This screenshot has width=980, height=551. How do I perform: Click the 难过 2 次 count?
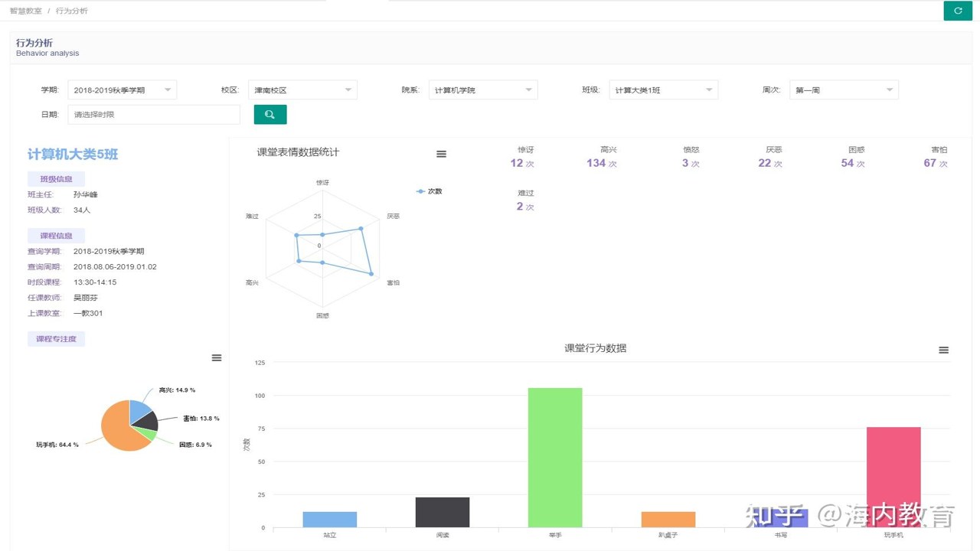tap(525, 207)
